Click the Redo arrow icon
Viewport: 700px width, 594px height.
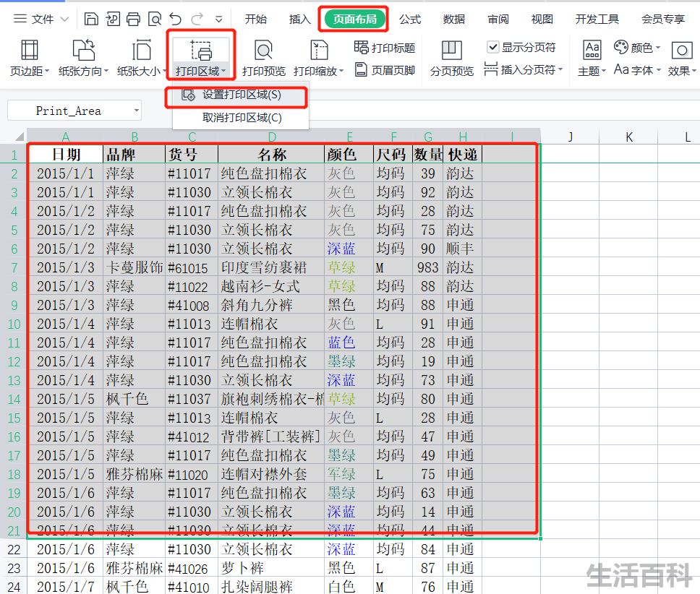pos(197,20)
